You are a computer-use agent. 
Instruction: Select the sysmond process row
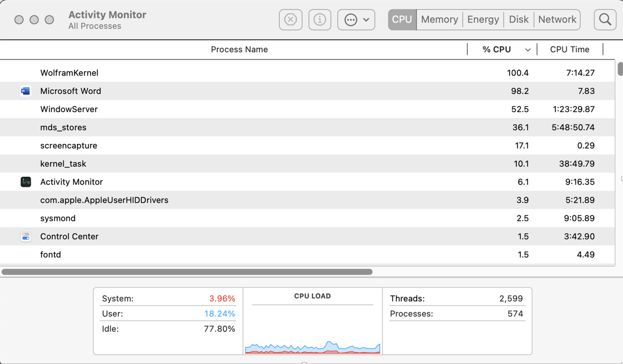pyautogui.click(x=307, y=218)
